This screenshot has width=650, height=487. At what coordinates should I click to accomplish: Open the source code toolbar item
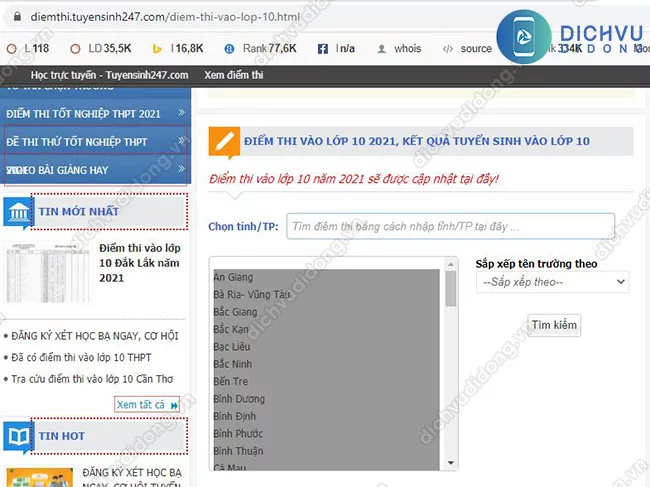[x=467, y=49]
